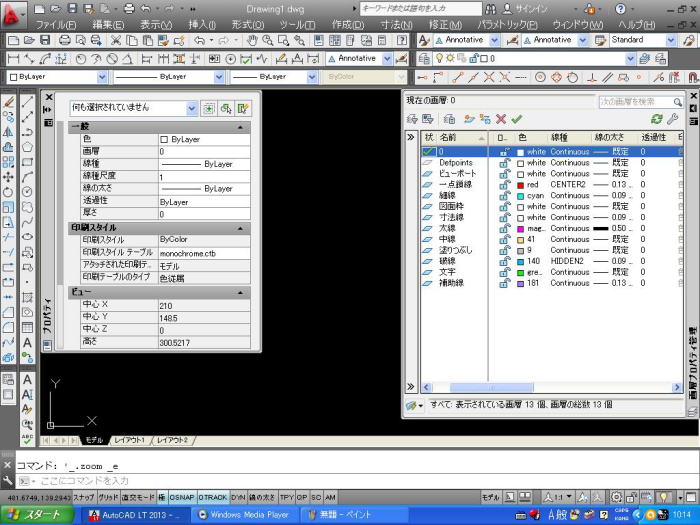Open the lineweight ByLayer dropdown in toolbar
Screen dimensions: 700x525
pos(312,77)
